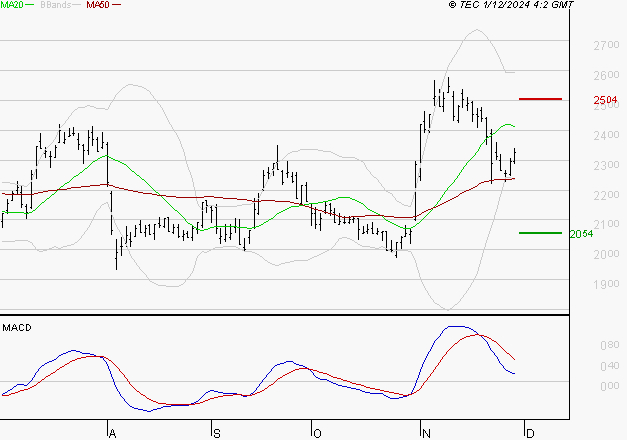Click the MA20 legend label
627x440 pixels.
[12, 6]
